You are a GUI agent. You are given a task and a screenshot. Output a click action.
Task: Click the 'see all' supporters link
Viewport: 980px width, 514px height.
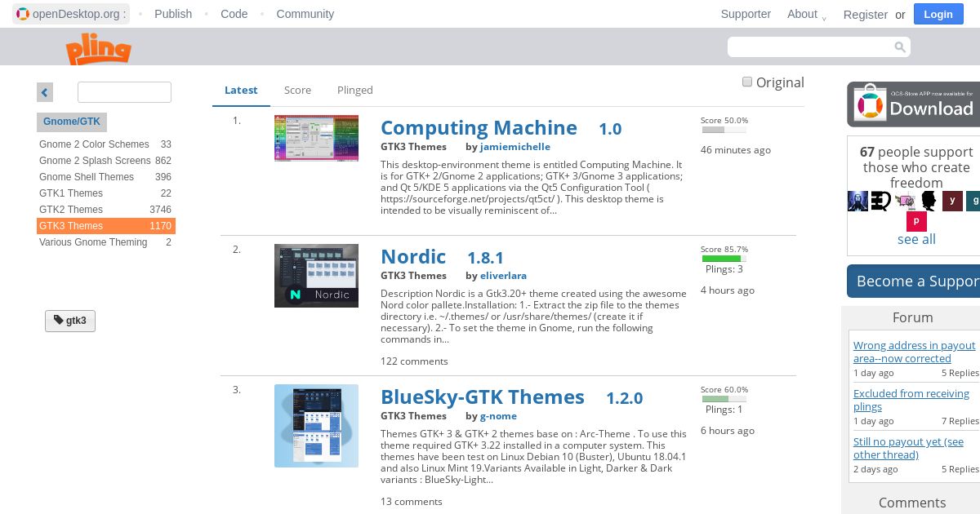(916, 239)
